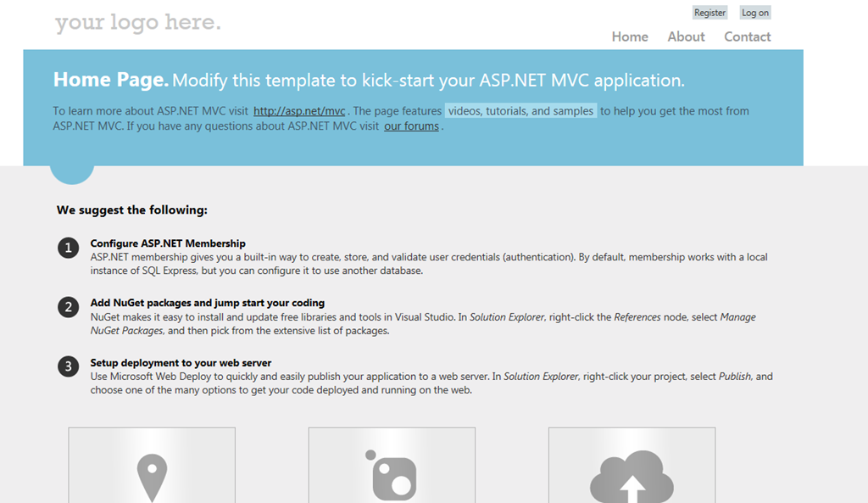Screen dimensions: 868x503
Task: Click the map pin icon tile
Action: click(x=152, y=465)
